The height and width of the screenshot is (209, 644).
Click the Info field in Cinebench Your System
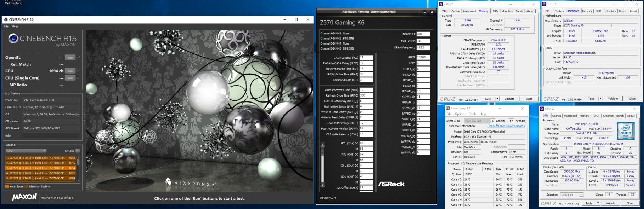coord(51,135)
